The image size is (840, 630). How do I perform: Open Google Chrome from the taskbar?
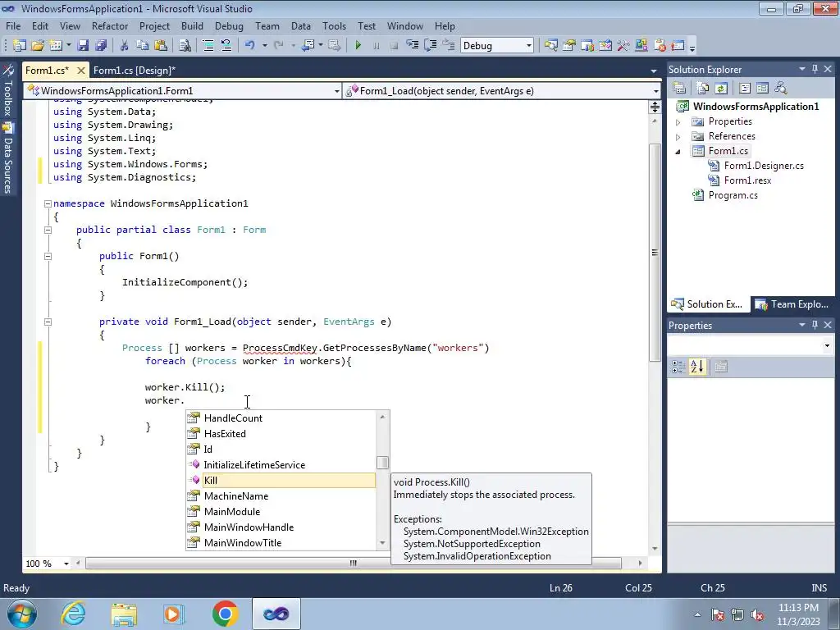[x=225, y=614]
